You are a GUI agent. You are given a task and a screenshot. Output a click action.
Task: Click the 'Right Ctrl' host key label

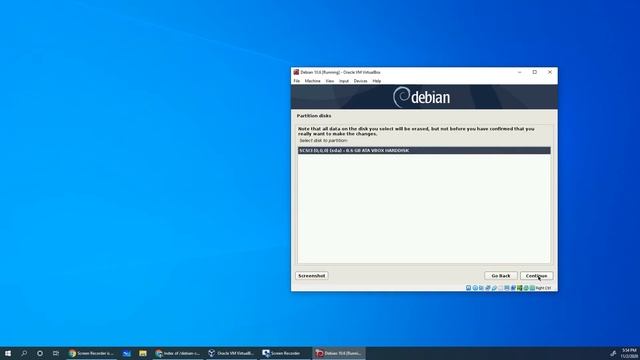click(543, 288)
